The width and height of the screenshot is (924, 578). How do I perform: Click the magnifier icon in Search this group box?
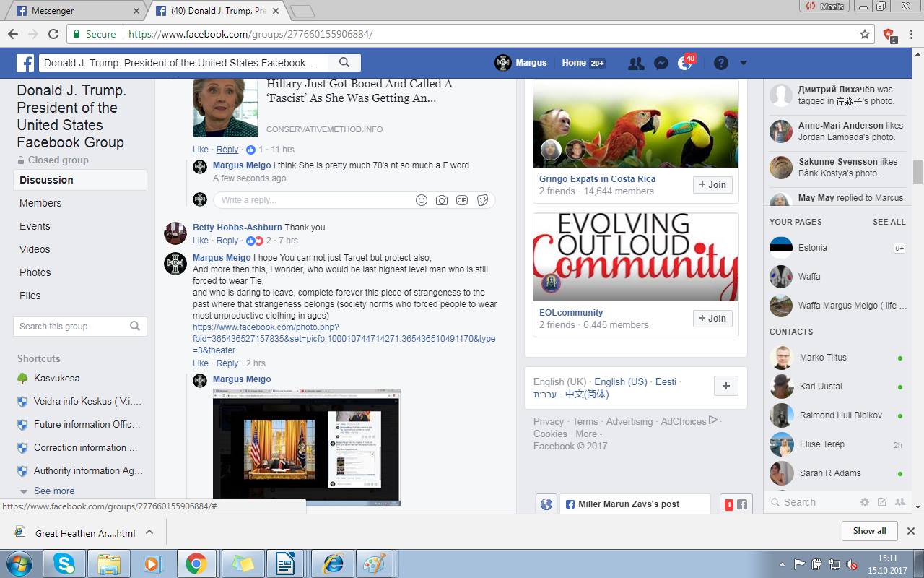click(135, 327)
